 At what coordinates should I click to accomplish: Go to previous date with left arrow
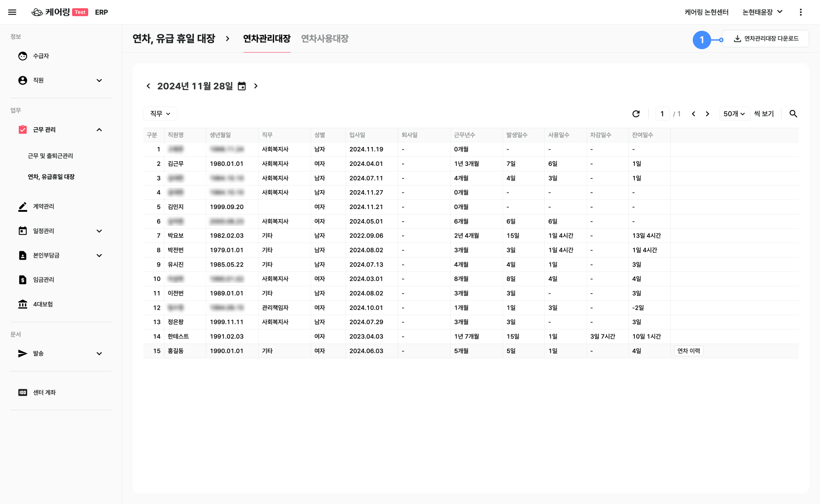[148, 86]
